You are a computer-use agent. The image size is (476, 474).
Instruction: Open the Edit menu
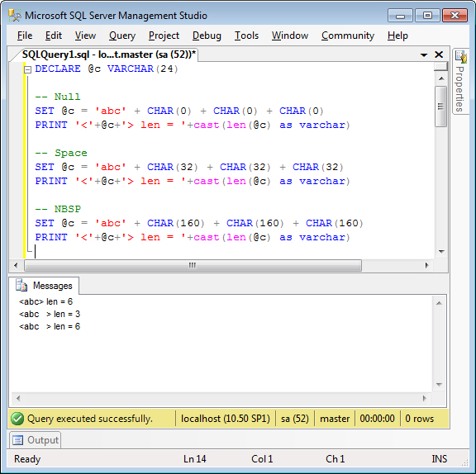click(54, 36)
